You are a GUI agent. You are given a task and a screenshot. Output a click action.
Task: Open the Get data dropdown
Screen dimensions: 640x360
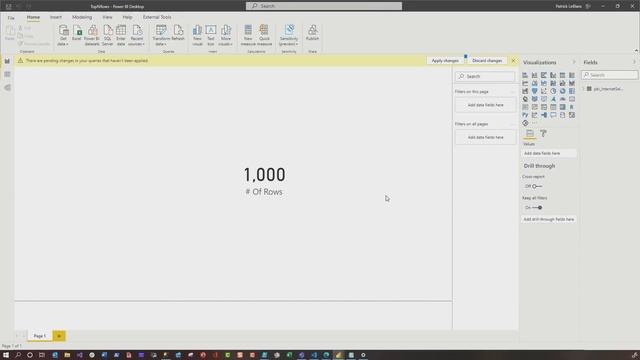(x=63, y=36)
